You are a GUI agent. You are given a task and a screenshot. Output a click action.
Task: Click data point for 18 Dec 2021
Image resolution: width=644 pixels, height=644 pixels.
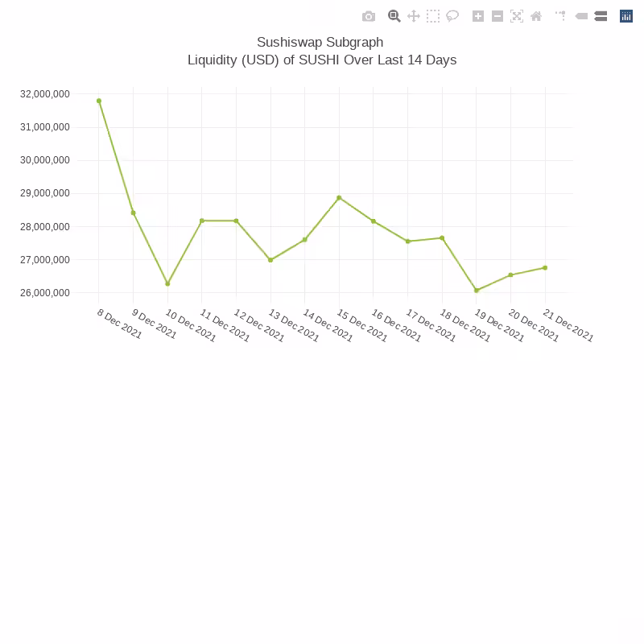(x=442, y=237)
